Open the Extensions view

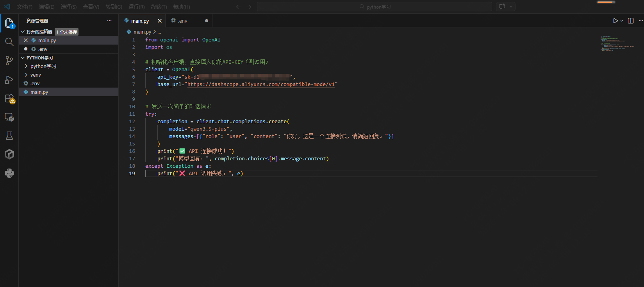(9, 99)
